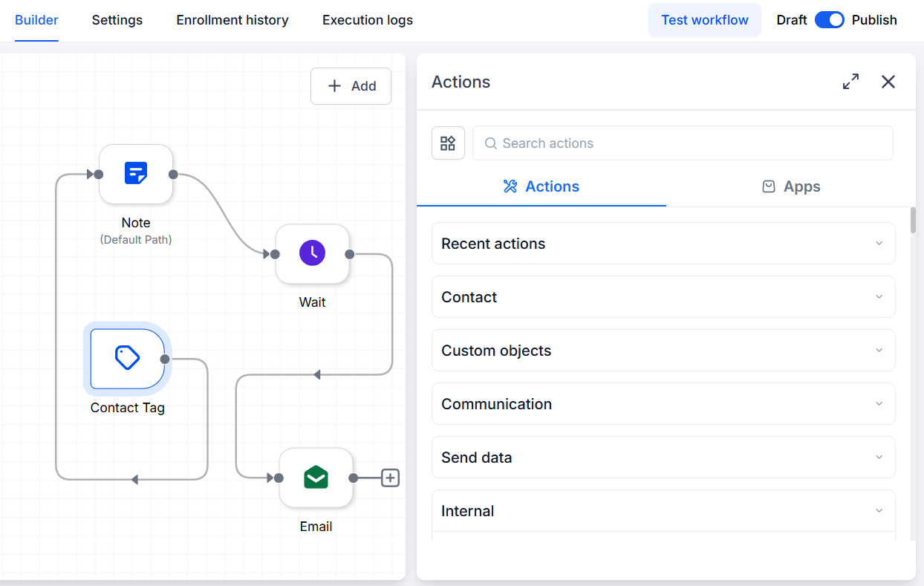
Task: Select the Note node icon
Action: tap(136, 174)
